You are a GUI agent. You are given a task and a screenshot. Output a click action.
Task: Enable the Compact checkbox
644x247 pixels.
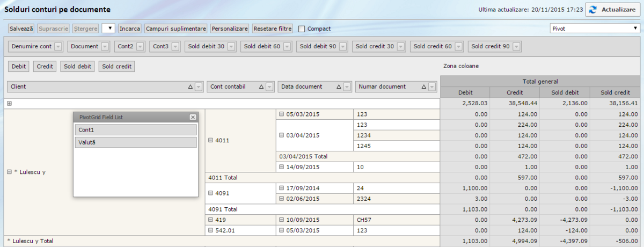302,28
